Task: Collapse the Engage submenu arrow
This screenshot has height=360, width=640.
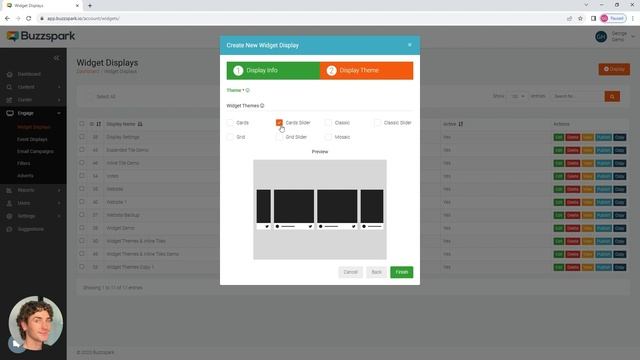Action: click(x=59, y=113)
